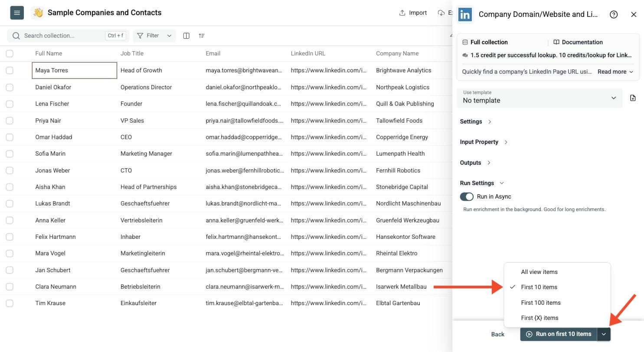Viewport: 644px width, 352px height.
Task: Expand description with Read more
Action: coord(615,72)
